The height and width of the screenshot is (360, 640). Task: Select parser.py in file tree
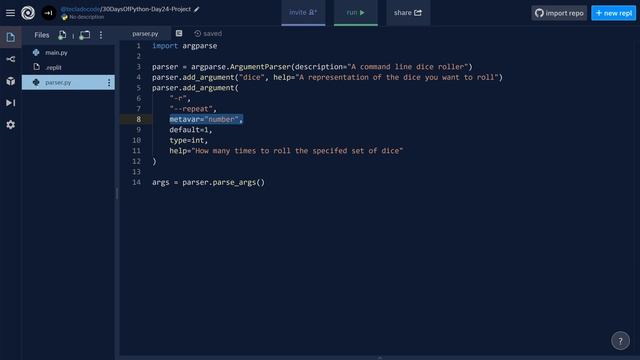[68, 82]
